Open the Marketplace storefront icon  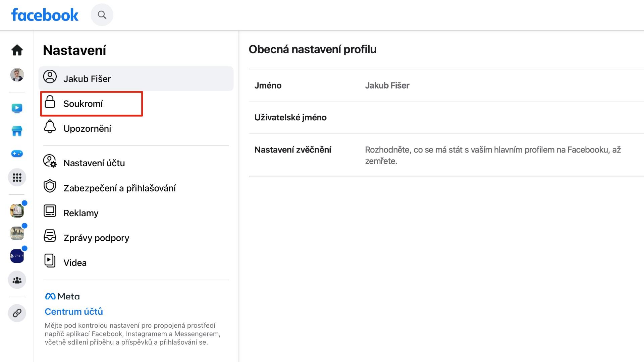[x=17, y=131]
